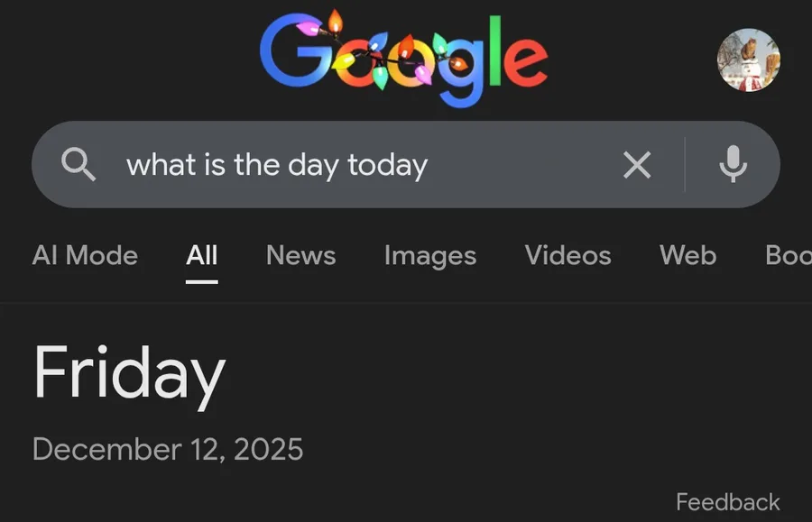Click the word 'today' in the search query
Screen dimensions: 812x522
[x=387, y=167]
